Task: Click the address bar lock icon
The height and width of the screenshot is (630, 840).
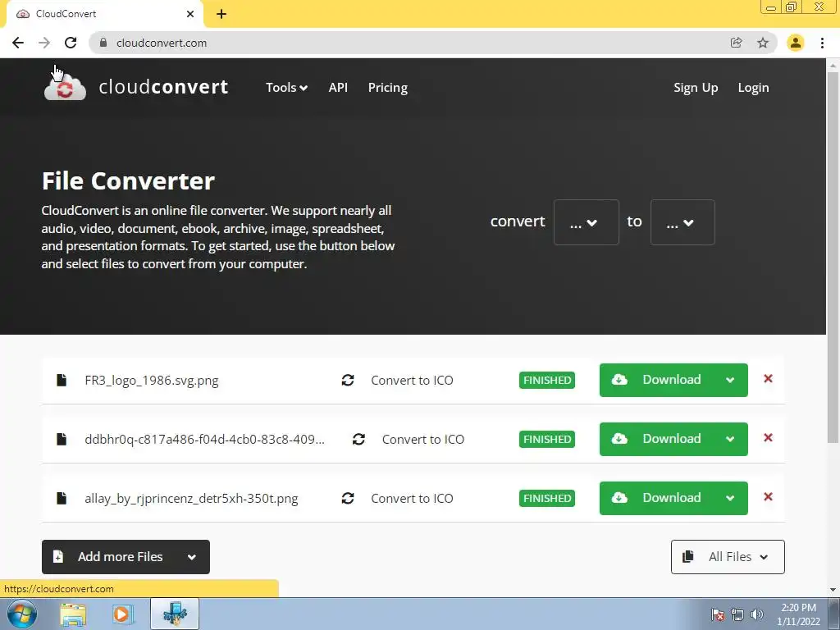Action: (x=103, y=43)
